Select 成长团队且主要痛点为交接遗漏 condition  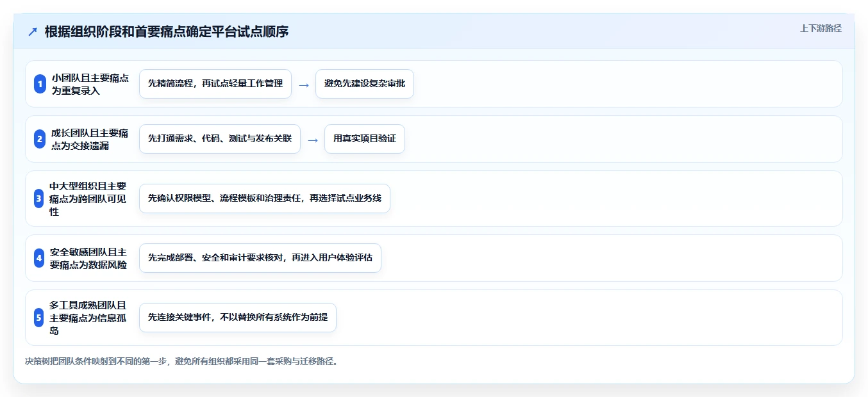pos(90,139)
